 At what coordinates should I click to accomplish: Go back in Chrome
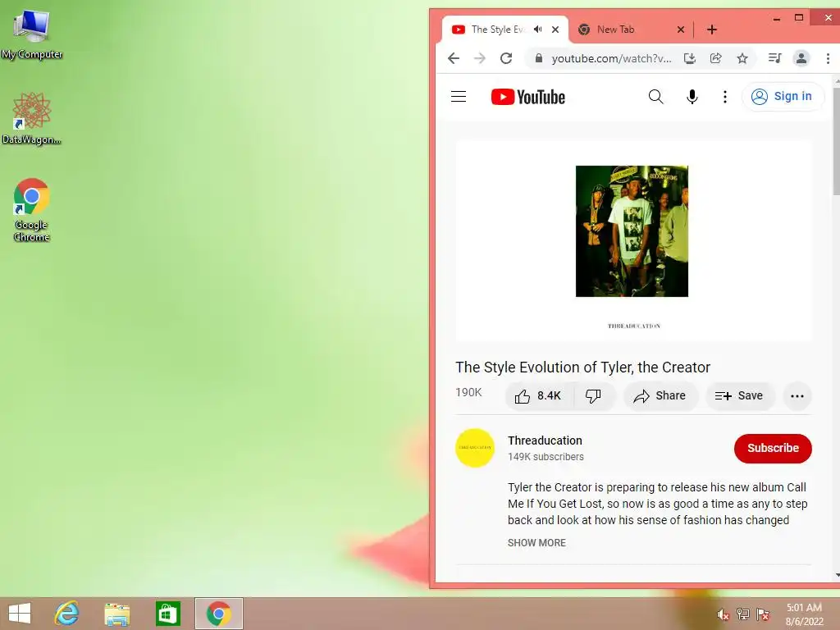(x=454, y=58)
